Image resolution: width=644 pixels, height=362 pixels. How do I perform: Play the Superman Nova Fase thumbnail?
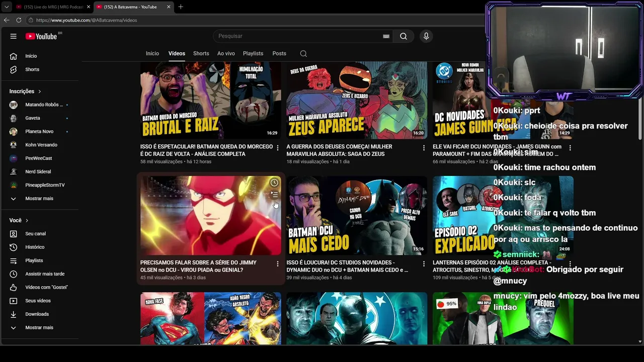pyautogui.click(x=211, y=318)
